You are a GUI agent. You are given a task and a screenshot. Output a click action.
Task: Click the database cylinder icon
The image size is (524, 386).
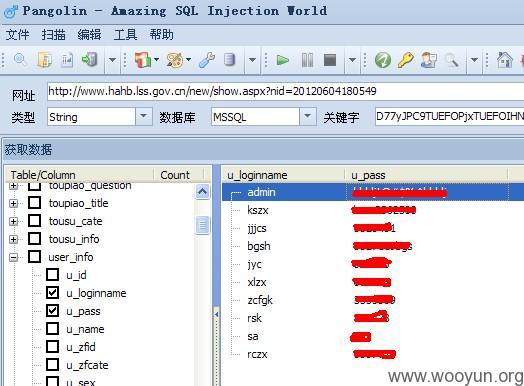tap(229, 60)
